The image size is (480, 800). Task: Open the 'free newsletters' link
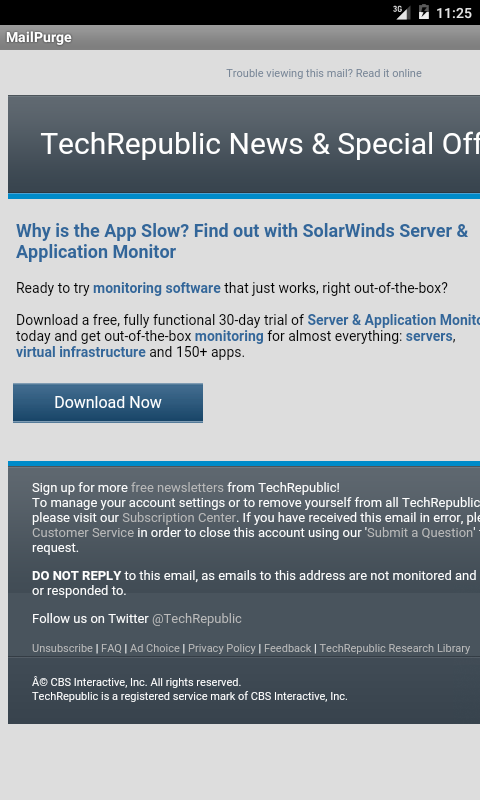(x=177, y=487)
